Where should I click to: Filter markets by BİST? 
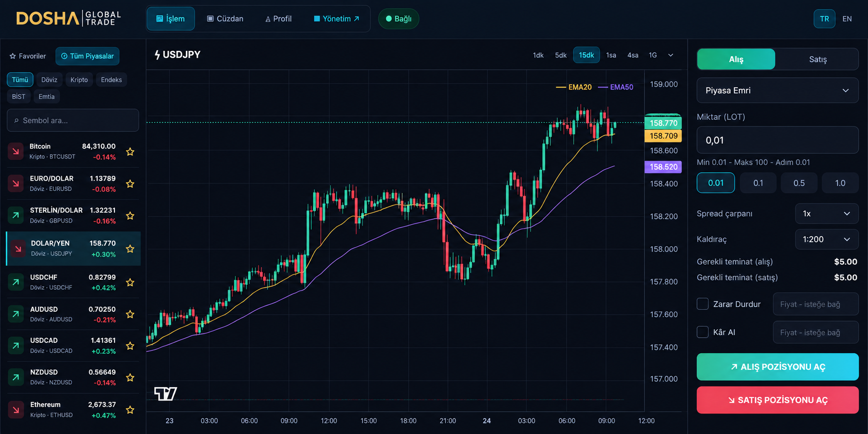click(x=19, y=96)
